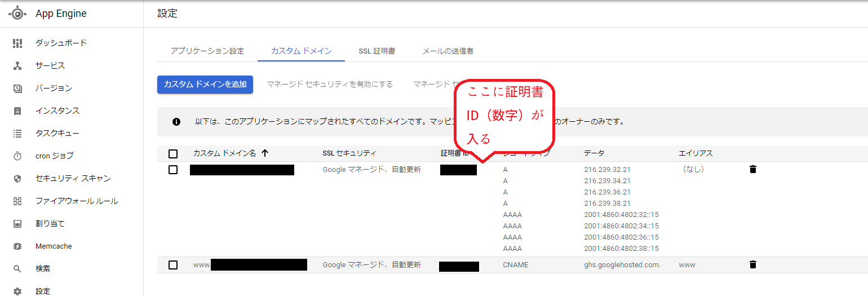Click the （なし） alias cell
868x296 pixels.
[x=693, y=169]
